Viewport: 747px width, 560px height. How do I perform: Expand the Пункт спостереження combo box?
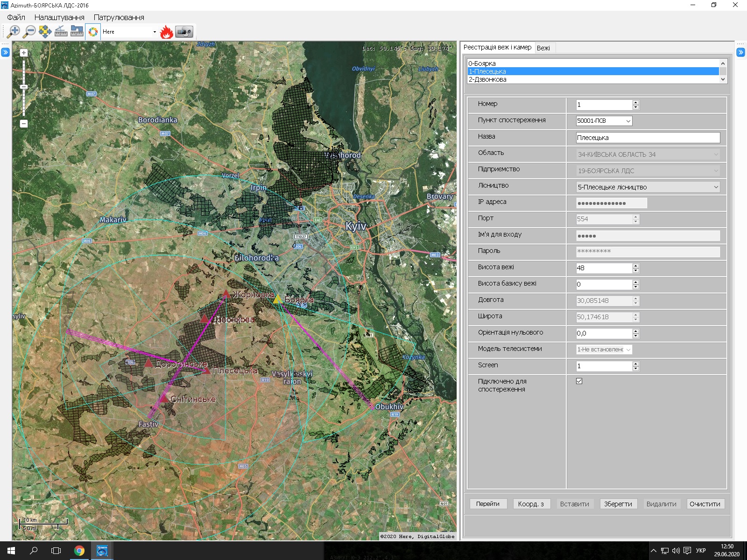(x=628, y=121)
